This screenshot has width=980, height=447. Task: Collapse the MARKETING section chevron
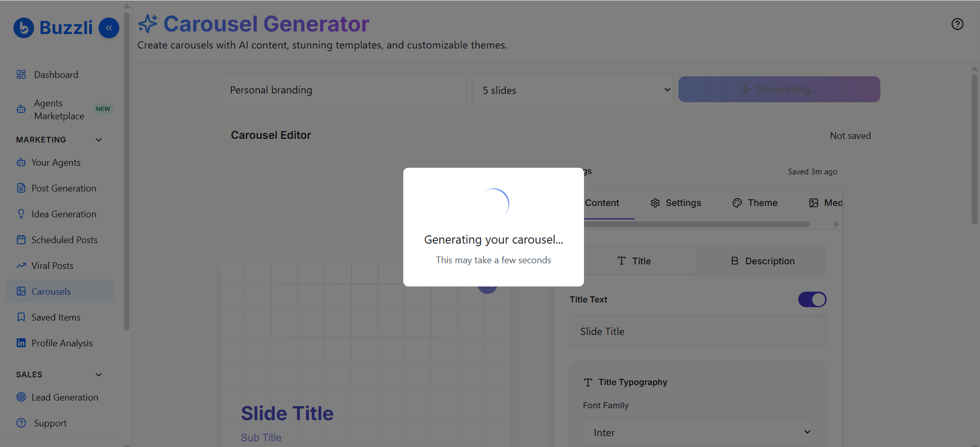click(99, 140)
